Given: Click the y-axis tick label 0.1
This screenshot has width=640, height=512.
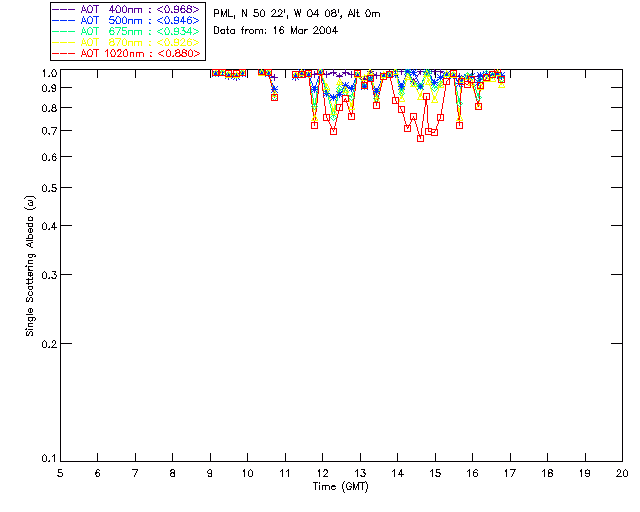Looking at the screenshot, I should (49, 459).
